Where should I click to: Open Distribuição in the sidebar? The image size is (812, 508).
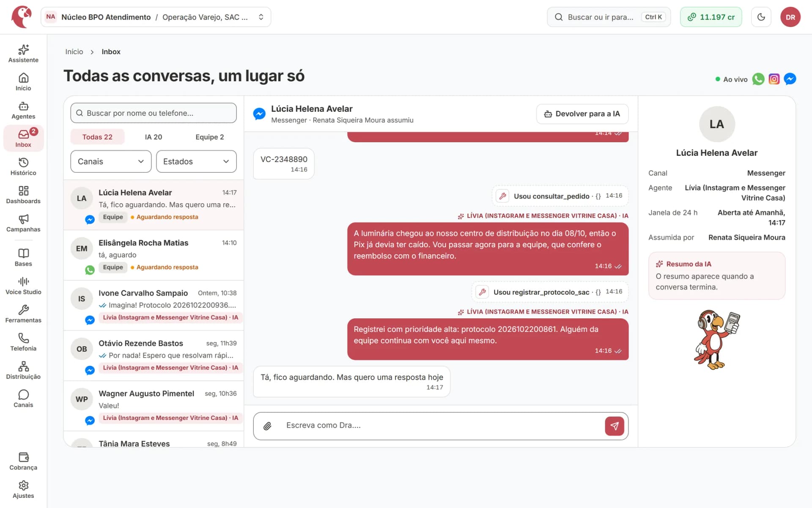[x=23, y=371]
